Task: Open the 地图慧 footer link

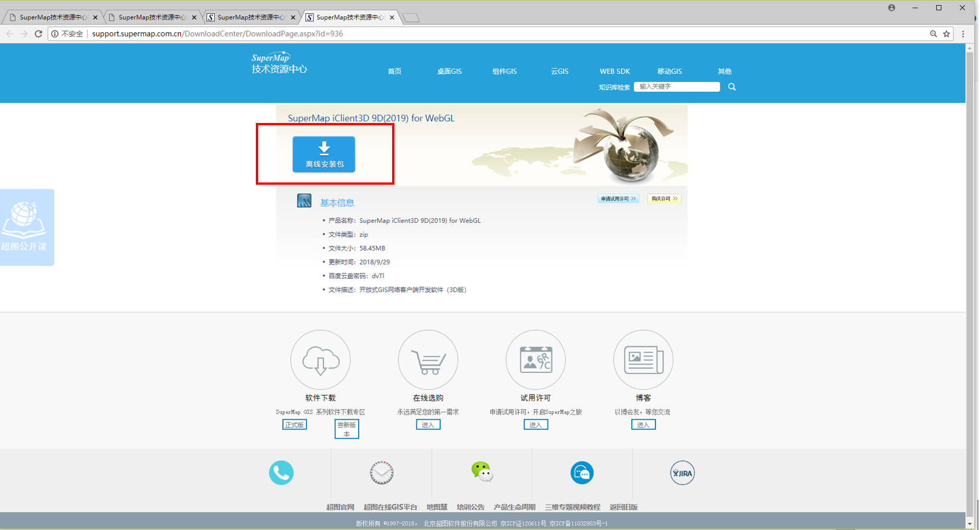Action: [x=437, y=507]
